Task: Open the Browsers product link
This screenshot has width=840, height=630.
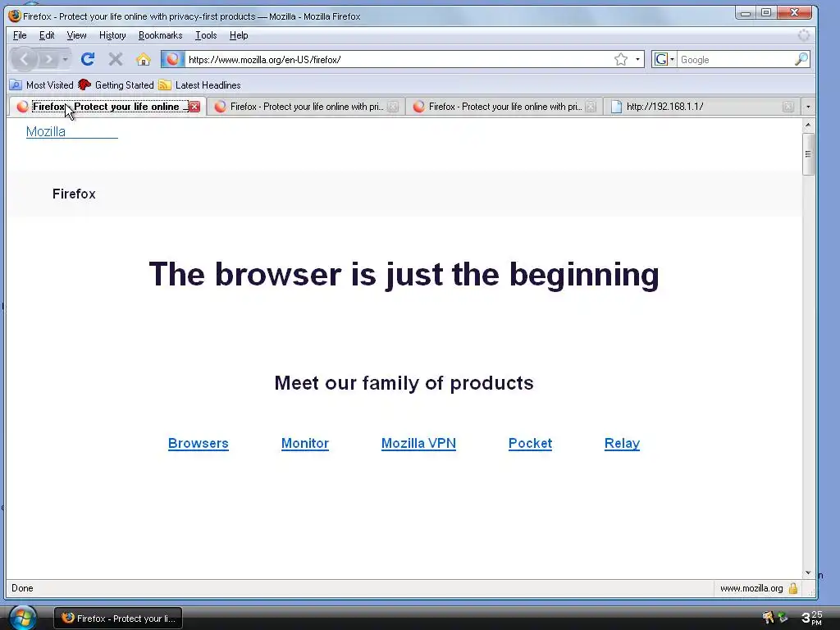Action: (x=199, y=444)
